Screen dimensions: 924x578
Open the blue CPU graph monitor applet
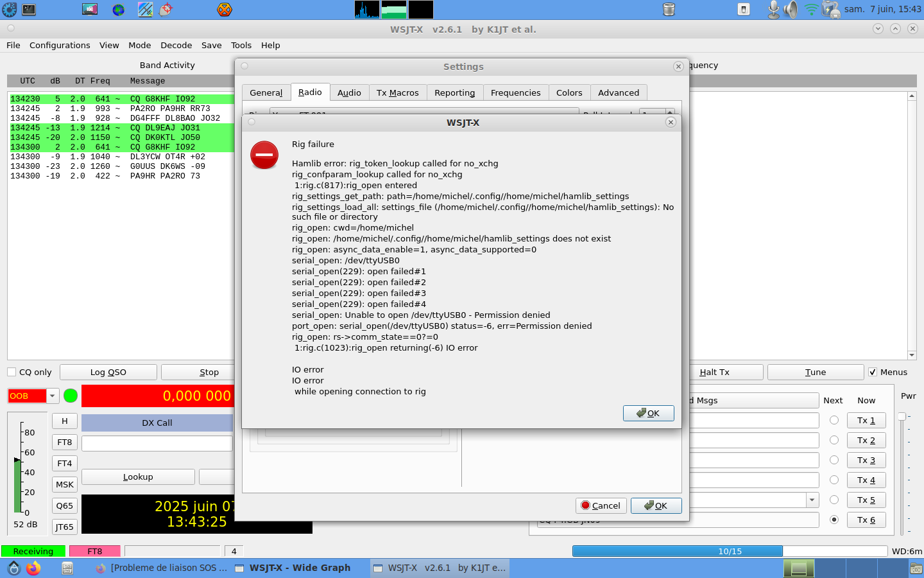click(367, 10)
